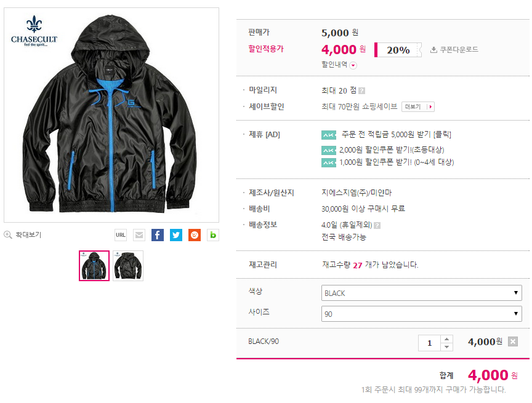Open delivery info question mark help
532x403 pixels.
pyautogui.click(x=377, y=225)
